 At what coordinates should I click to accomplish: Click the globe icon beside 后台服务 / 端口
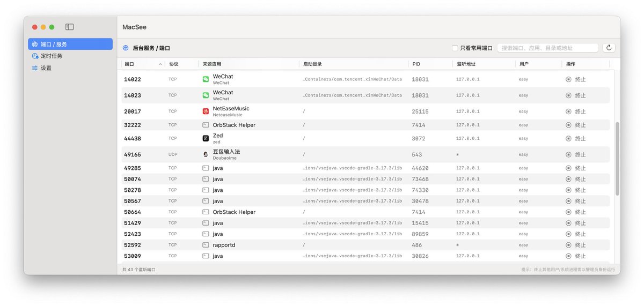click(126, 48)
